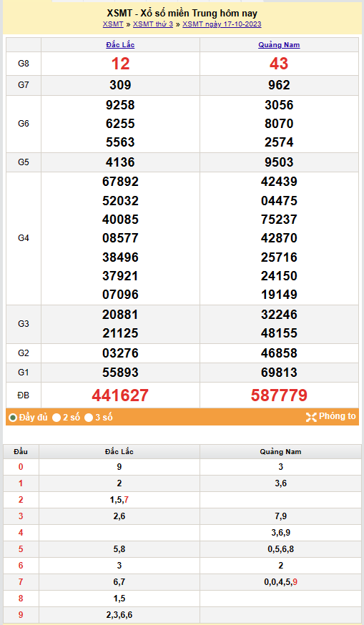Open the Quảng Nam province link
Viewport: 364px width, 625px height.
pos(279,45)
